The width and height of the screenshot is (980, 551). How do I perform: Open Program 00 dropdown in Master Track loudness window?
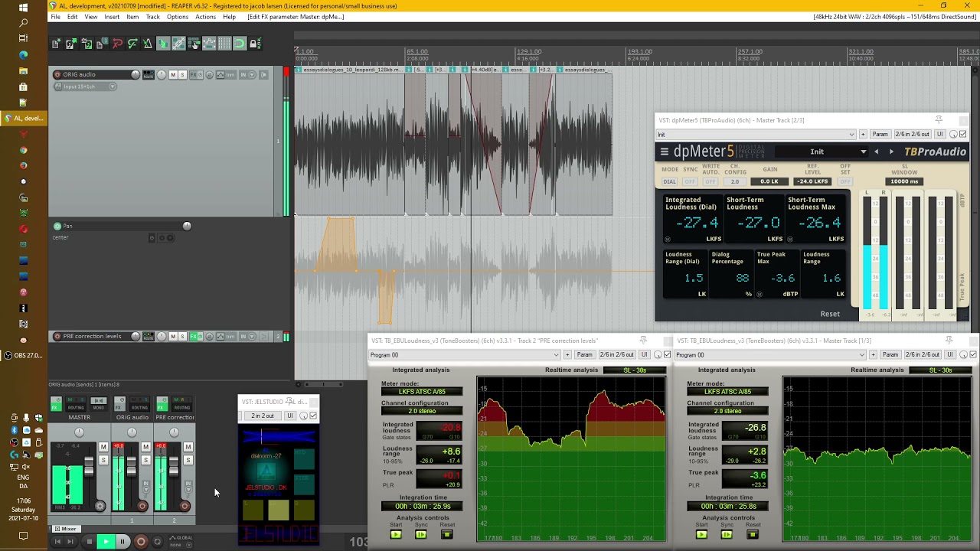[x=770, y=355]
